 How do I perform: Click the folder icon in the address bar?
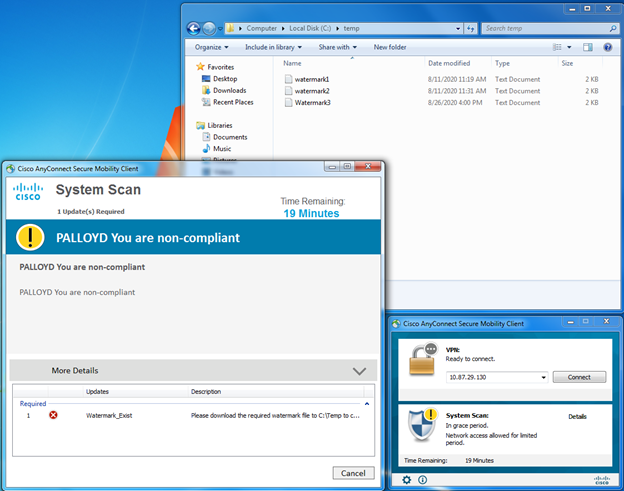[x=230, y=28]
